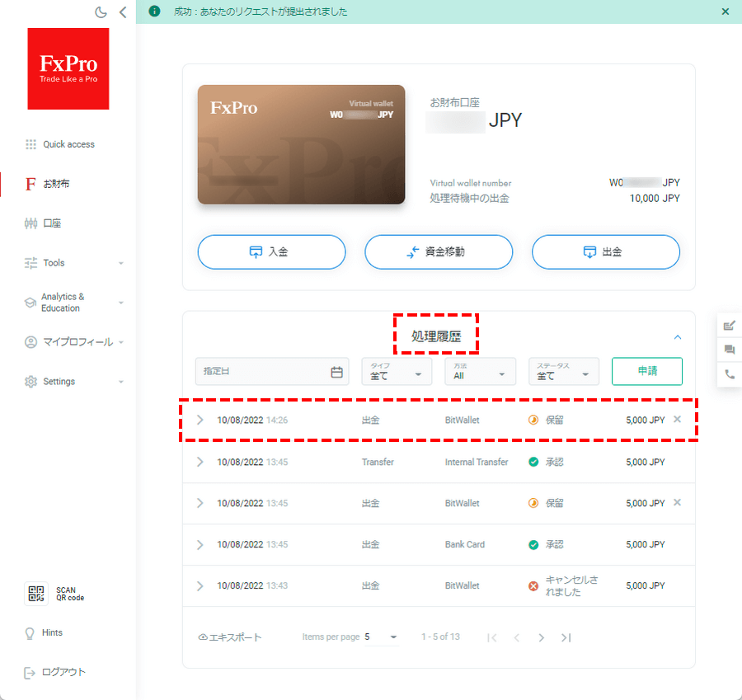Open Items per page dropdown
Screen dimensions: 742x700
[381, 637]
